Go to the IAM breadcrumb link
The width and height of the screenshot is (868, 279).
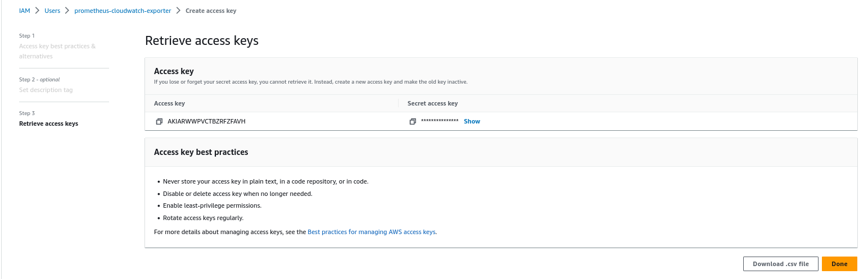pos(25,11)
